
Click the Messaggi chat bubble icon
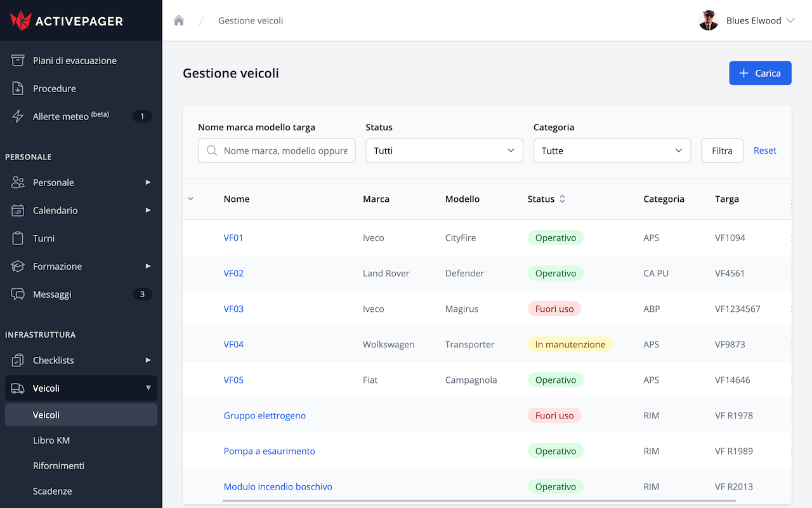pyautogui.click(x=18, y=294)
